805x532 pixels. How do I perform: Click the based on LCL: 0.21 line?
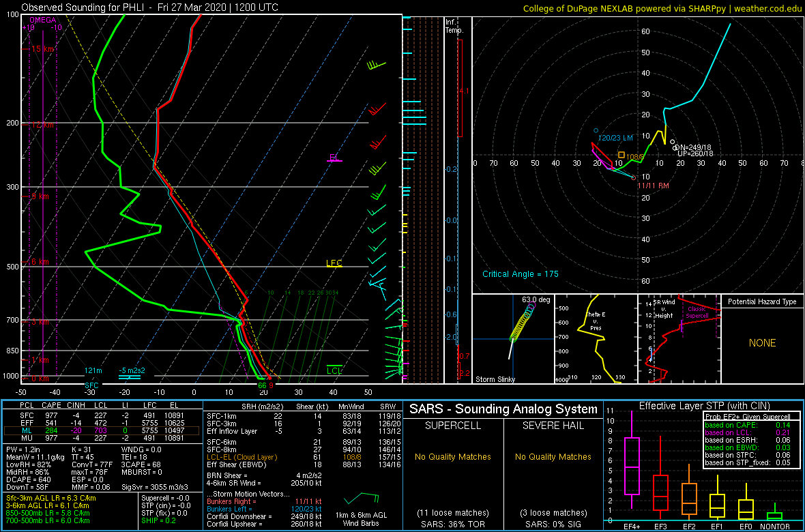748,432
